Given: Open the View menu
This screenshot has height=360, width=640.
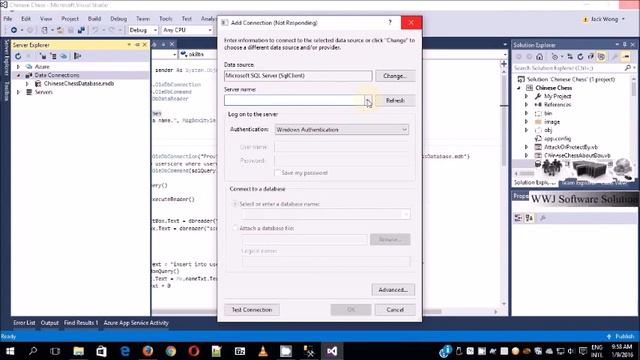Looking at the screenshot, I should tap(46, 19).
